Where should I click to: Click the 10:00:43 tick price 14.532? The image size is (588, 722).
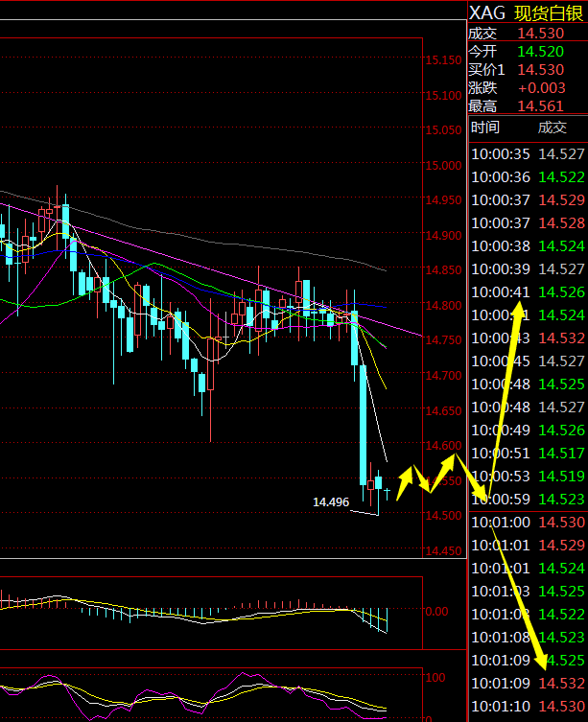(x=562, y=338)
